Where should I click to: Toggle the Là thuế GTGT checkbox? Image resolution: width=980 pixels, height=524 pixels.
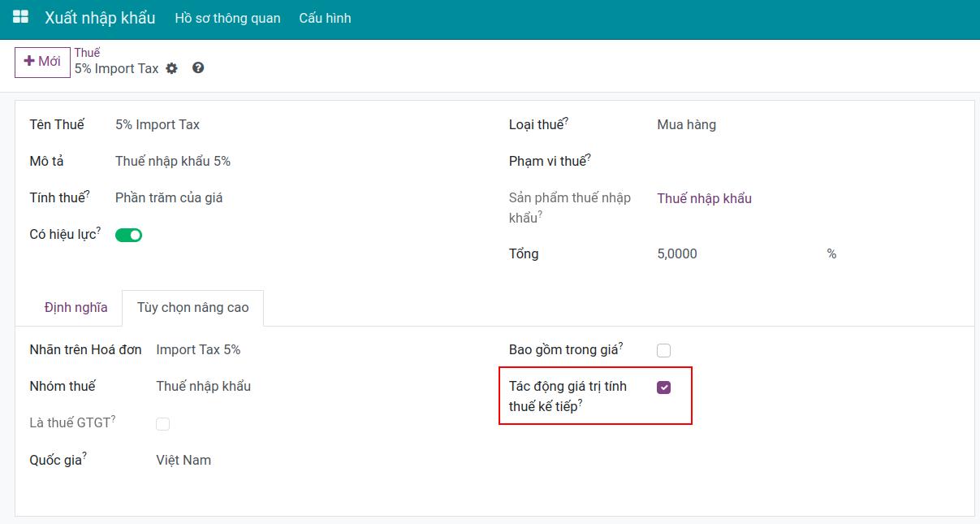click(x=162, y=423)
